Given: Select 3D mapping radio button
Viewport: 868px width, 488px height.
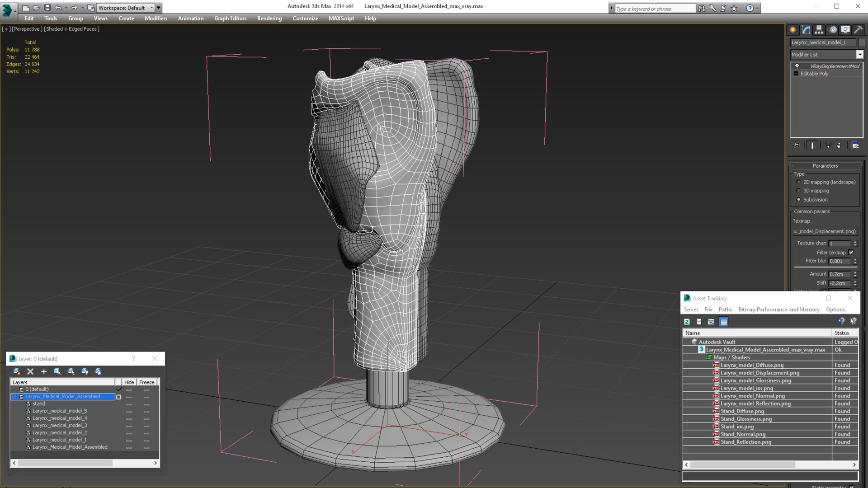Looking at the screenshot, I should [x=798, y=191].
